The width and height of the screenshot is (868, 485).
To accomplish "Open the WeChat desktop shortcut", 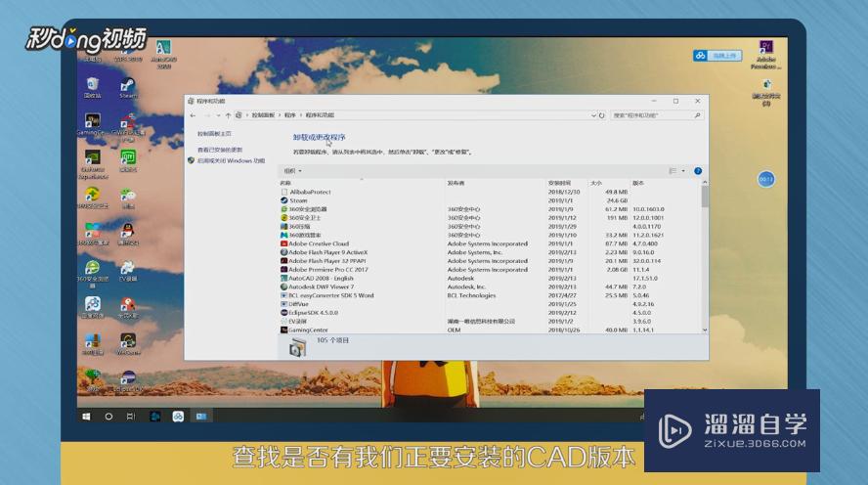I will [x=128, y=198].
